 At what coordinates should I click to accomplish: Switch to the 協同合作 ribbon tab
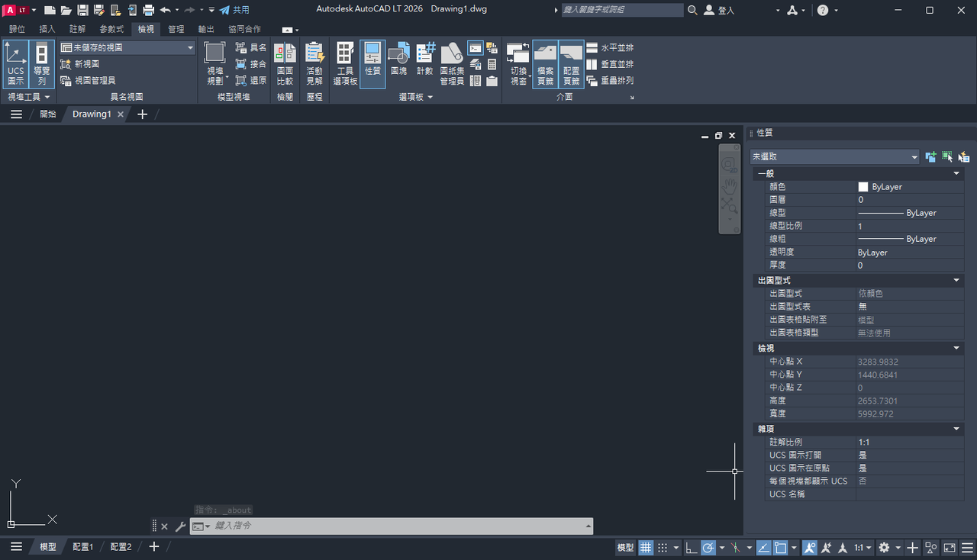(244, 29)
